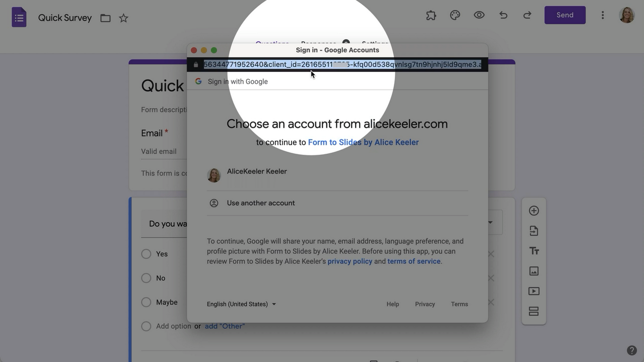
Task: Click the Add option field
Action: (173, 326)
